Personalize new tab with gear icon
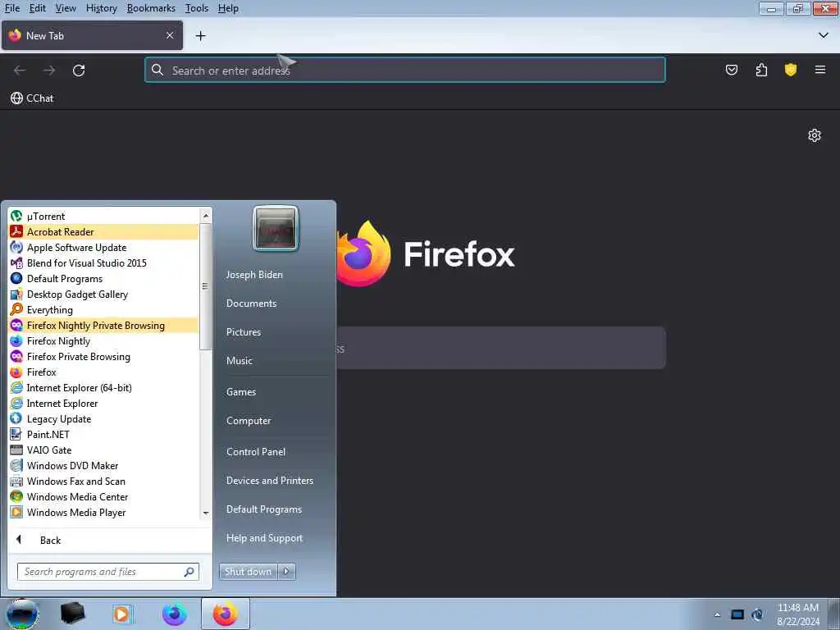 pyautogui.click(x=815, y=135)
